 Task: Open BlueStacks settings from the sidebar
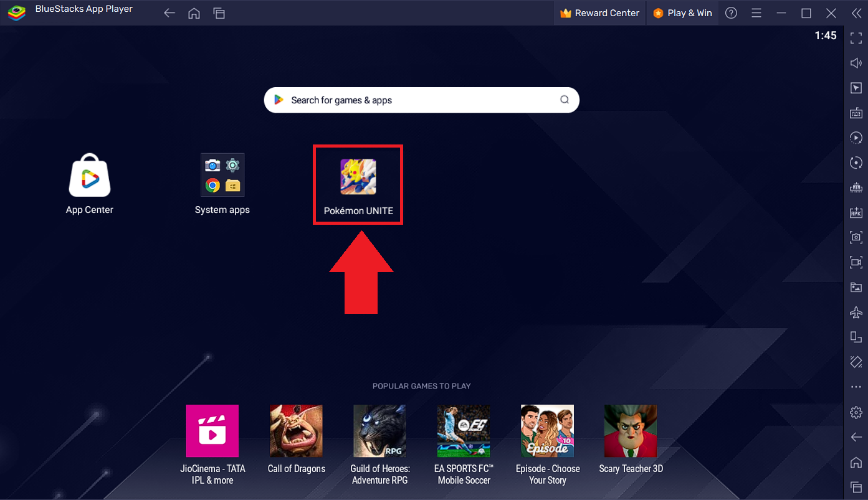[856, 412]
